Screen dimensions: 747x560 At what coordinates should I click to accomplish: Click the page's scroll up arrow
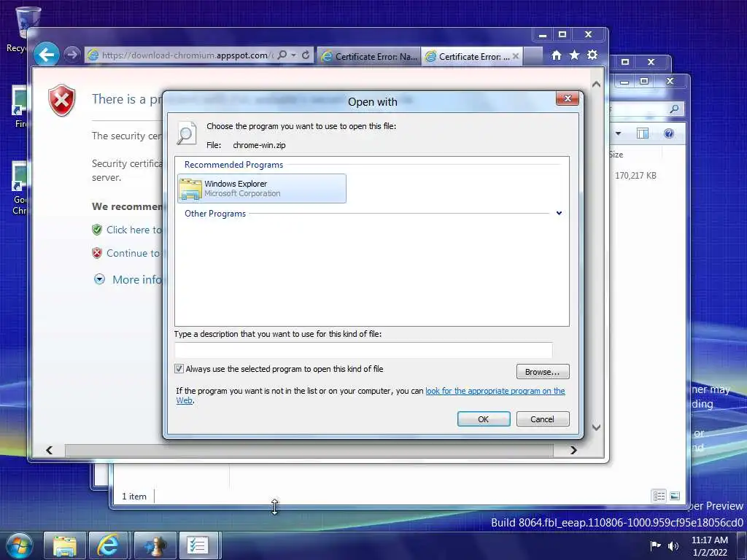click(x=596, y=84)
